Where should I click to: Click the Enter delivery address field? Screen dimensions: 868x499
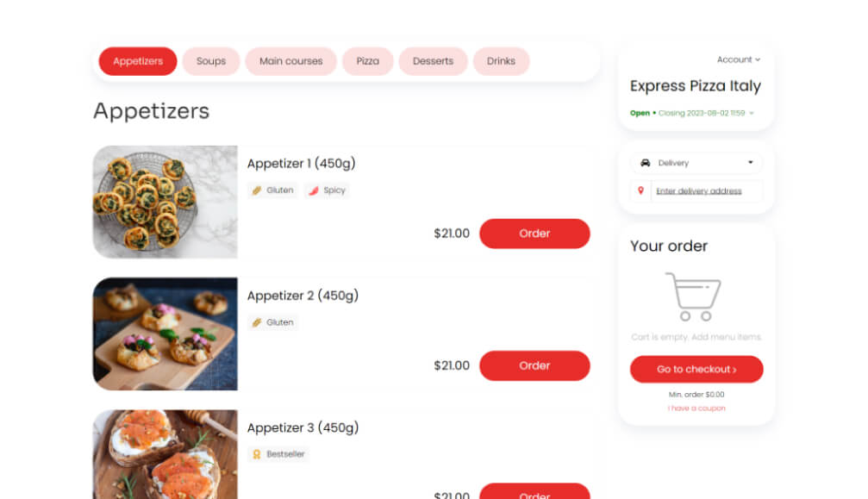point(698,191)
